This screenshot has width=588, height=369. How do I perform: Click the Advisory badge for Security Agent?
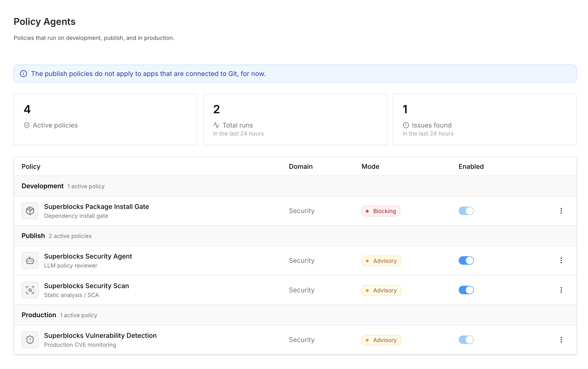pos(381,261)
